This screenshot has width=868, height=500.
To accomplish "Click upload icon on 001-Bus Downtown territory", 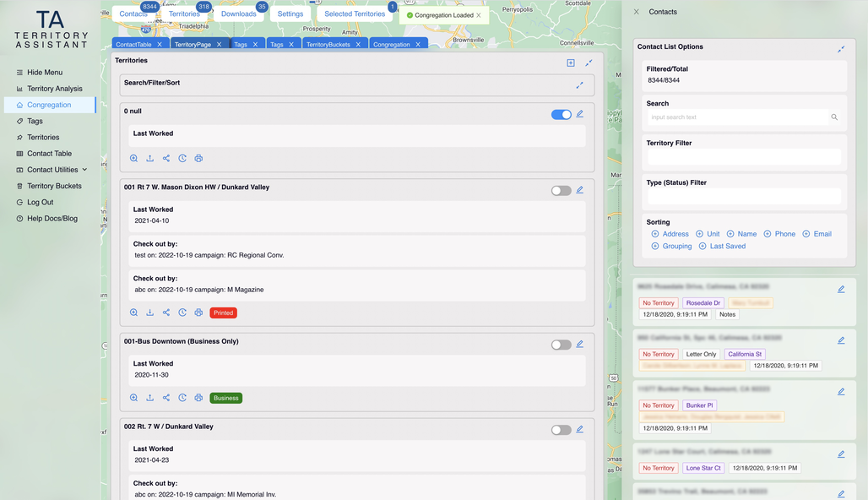I will (x=150, y=398).
